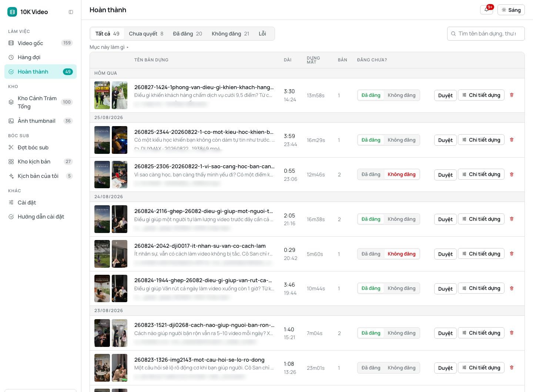The width and height of the screenshot is (533, 392).
Task: Click the Đợt bóc sub scissors icon
Action: [11, 148]
